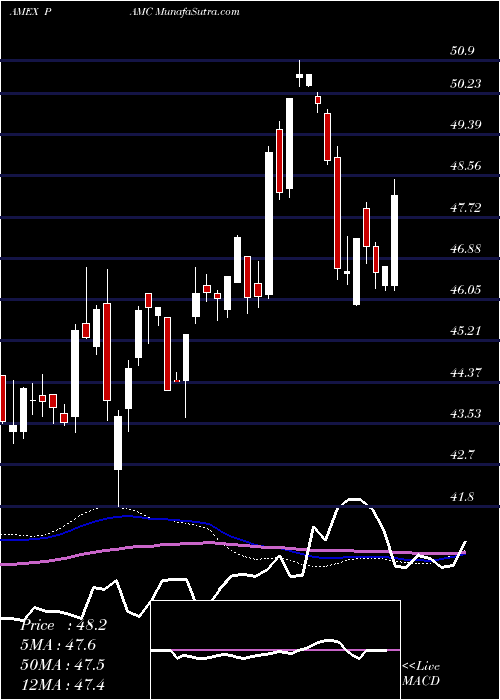
Task: Click the 41.8 price axis label
Action: [x=462, y=497]
